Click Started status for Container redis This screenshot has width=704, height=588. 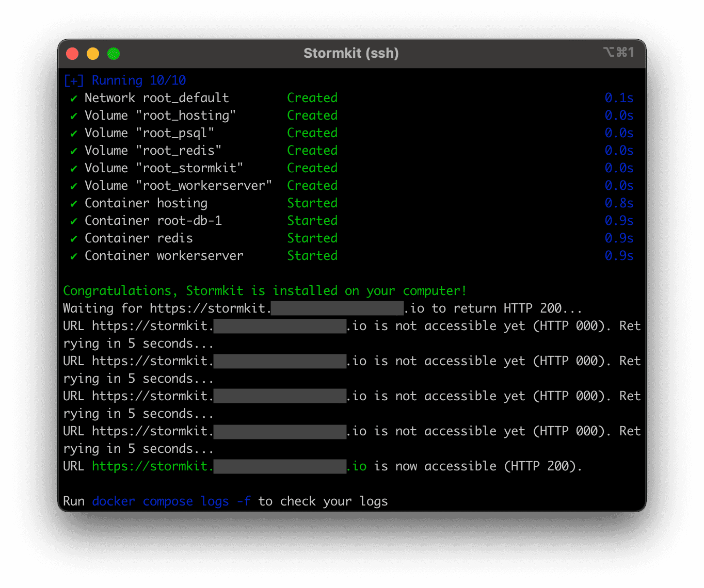pos(312,238)
